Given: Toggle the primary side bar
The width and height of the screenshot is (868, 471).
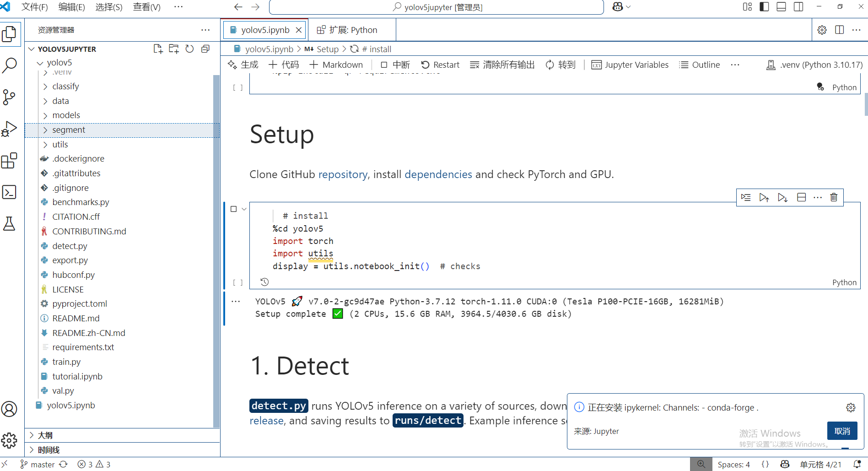Looking at the screenshot, I should [x=764, y=7].
